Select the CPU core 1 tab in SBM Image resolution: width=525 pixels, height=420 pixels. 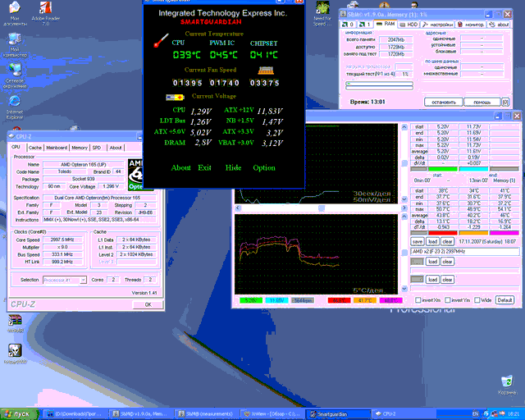tap(364, 24)
